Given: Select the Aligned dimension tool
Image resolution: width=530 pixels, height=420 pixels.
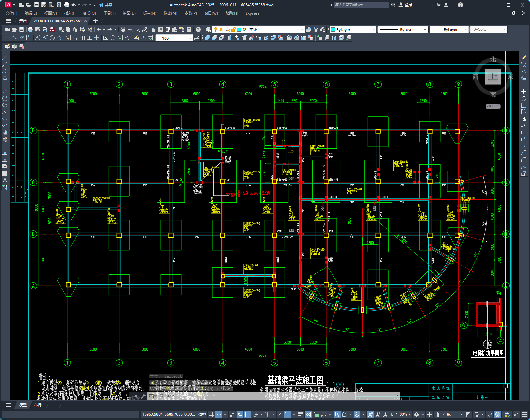Looking at the screenshot, I should tap(15, 38).
